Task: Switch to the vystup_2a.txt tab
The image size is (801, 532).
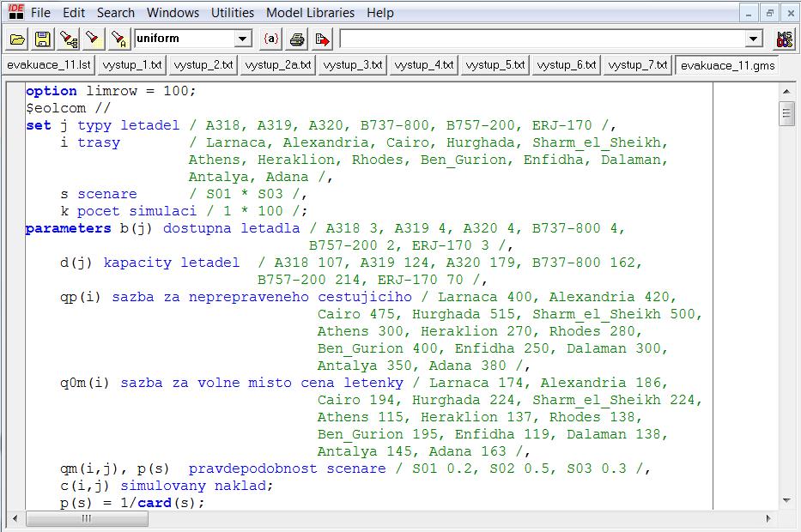Action: tap(278, 65)
